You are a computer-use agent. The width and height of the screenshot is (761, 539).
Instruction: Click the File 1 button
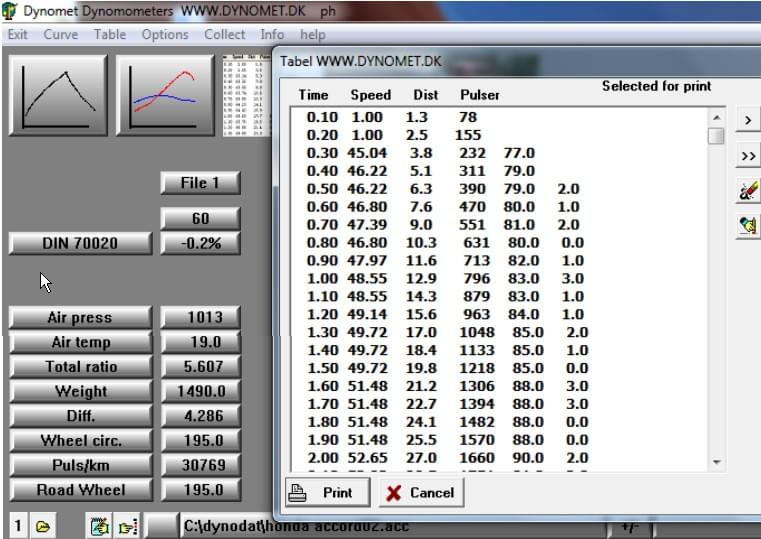[x=200, y=183]
